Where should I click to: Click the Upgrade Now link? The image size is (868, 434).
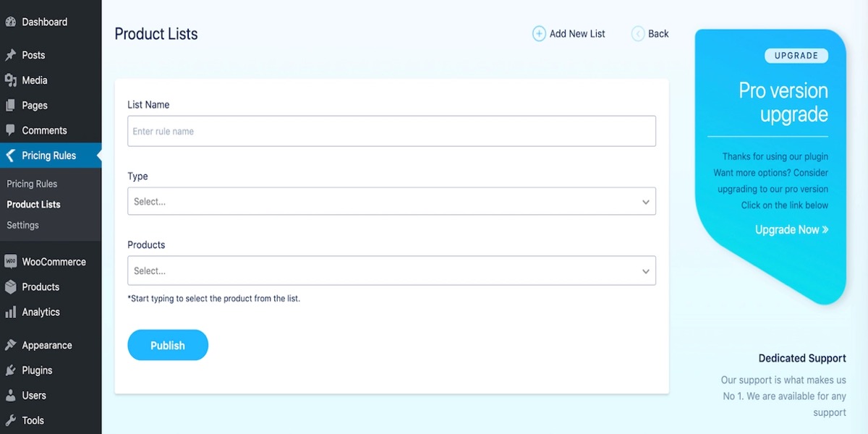point(791,230)
